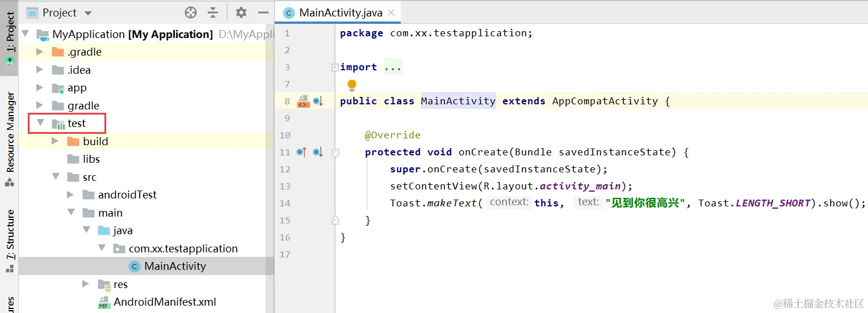Collapse the test module
This screenshot has height=313, width=868.
(x=40, y=122)
